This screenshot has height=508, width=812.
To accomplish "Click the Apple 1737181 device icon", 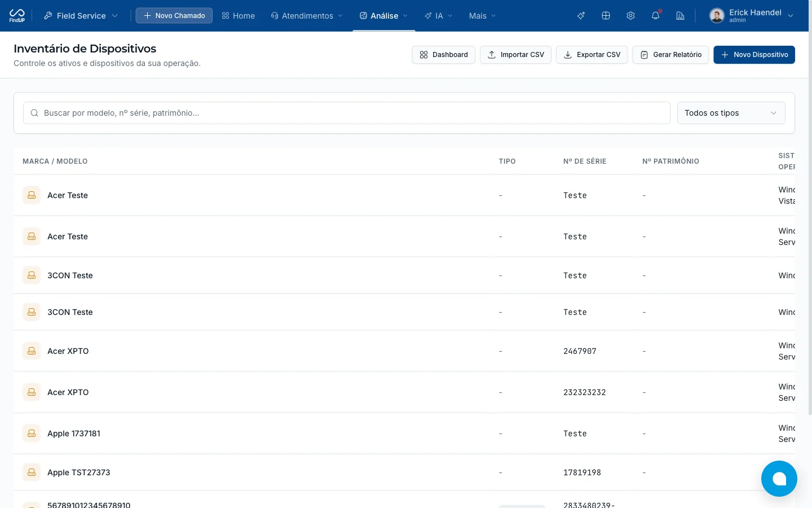I will click(x=32, y=433).
